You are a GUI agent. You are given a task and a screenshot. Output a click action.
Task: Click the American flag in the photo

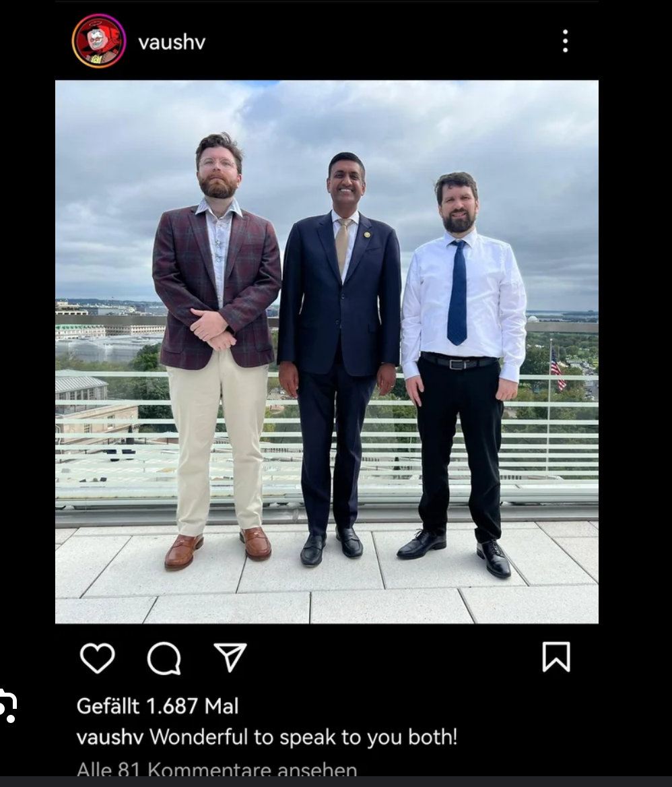pyautogui.click(x=558, y=369)
